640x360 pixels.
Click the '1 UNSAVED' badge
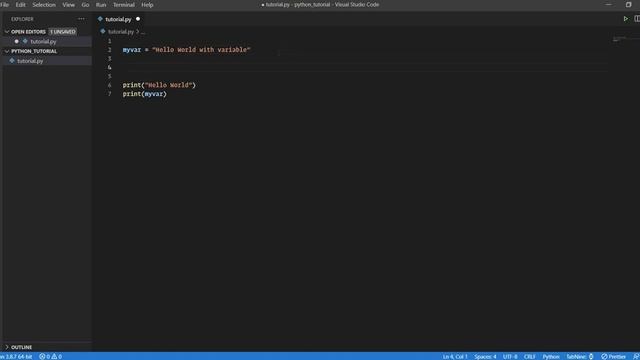click(62, 31)
